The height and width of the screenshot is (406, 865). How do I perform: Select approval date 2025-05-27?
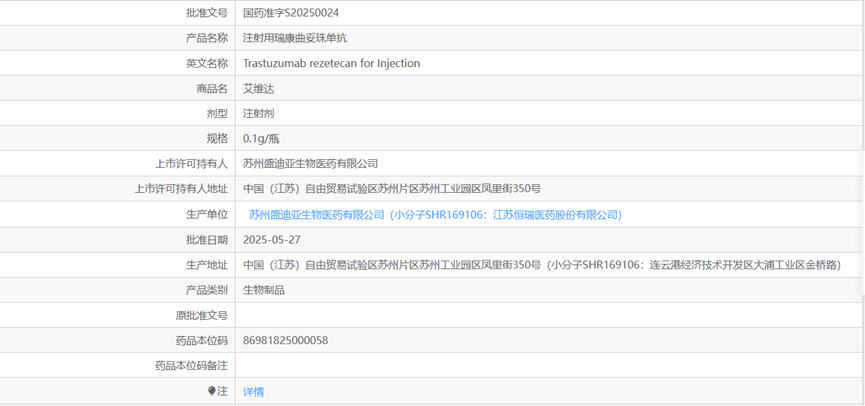point(271,240)
